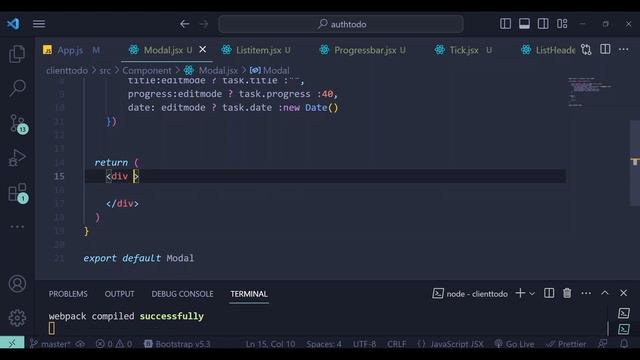Toggle the secondary side bar layout button

pos(543,24)
